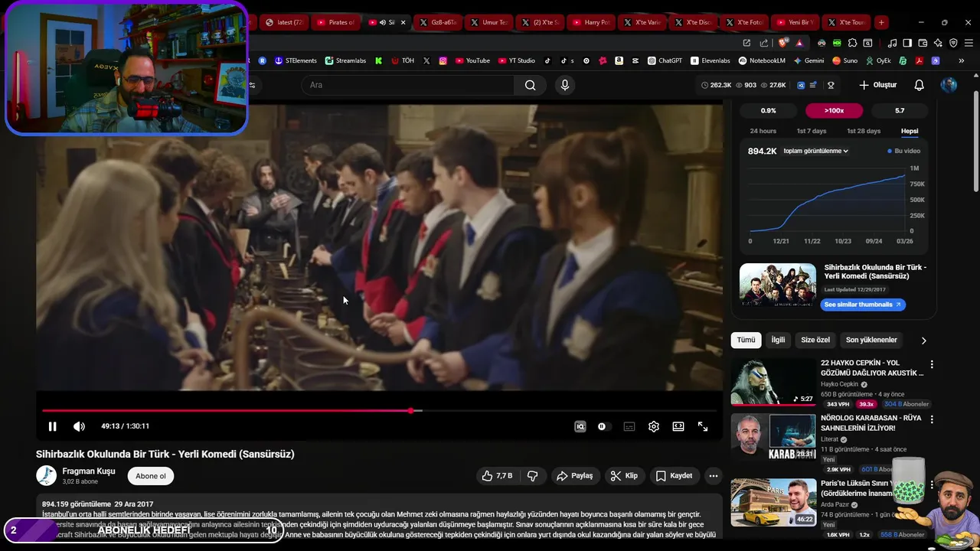Open the 22 HAYKO CEPKIN video thumbnail
The width and height of the screenshot is (980, 551).
[773, 382]
